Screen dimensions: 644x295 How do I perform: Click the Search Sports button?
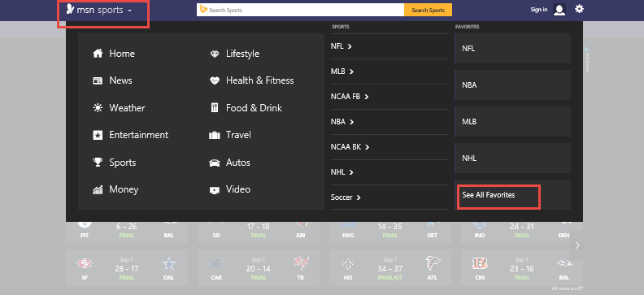click(428, 10)
